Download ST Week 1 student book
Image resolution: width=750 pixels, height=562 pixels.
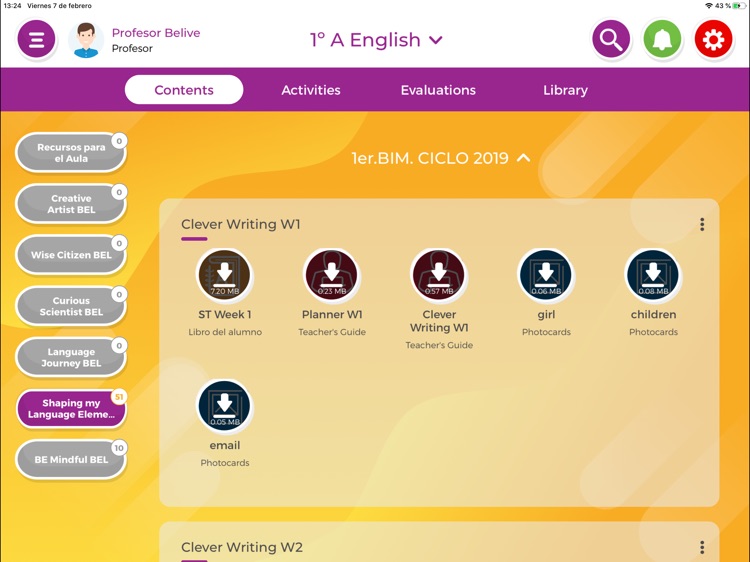coord(225,275)
